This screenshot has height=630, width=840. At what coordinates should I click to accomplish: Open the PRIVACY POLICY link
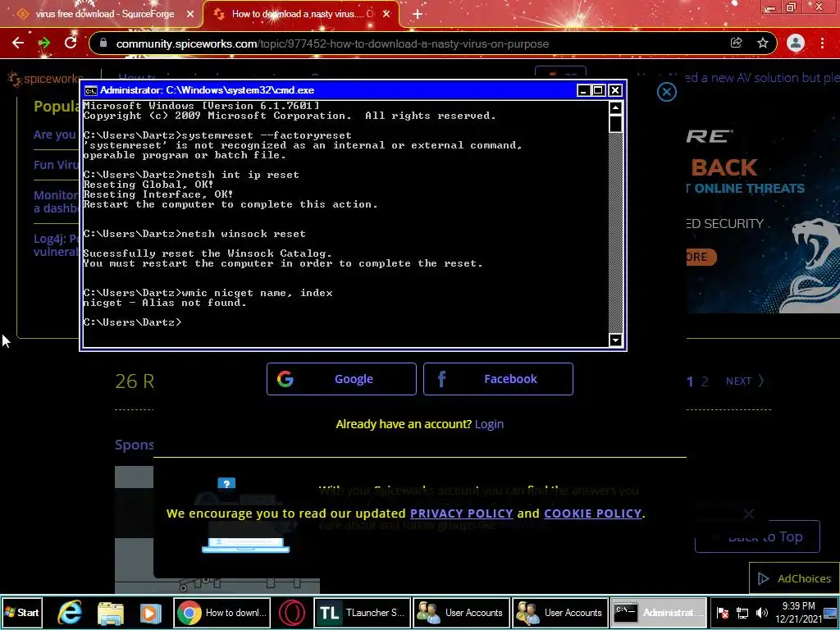click(x=461, y=514)
